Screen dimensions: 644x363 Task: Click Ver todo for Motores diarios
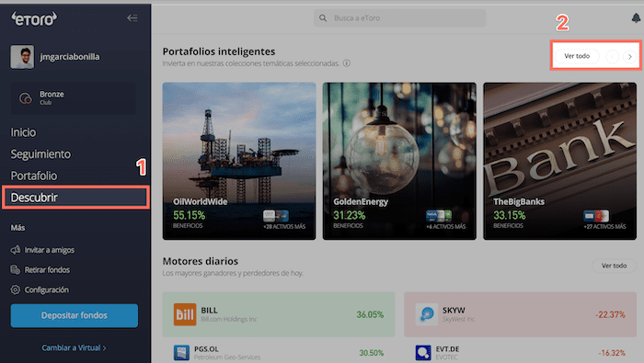614,266
